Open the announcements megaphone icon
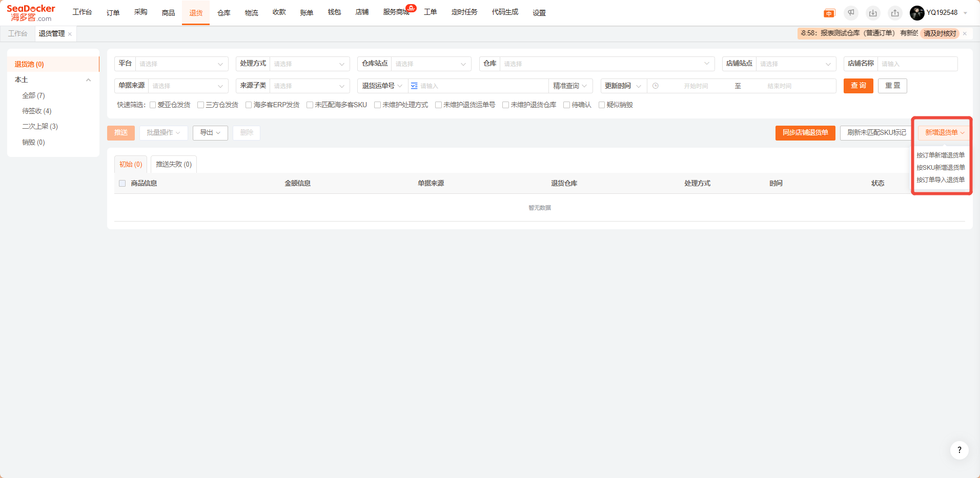Screen dimensions: 980x478 851,13
